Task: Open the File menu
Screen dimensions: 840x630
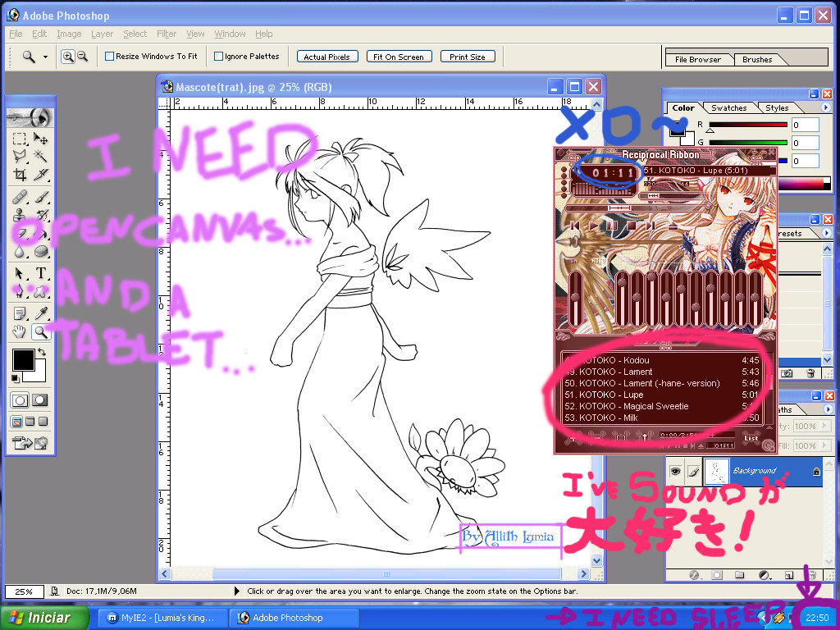Action: pyautogui.click(x=16, y=34)
